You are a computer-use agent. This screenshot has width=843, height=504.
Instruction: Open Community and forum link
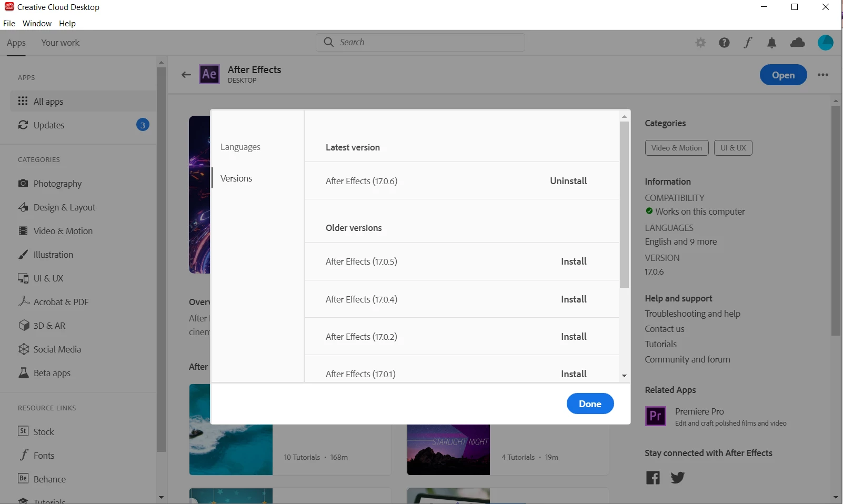click(687, 359)
